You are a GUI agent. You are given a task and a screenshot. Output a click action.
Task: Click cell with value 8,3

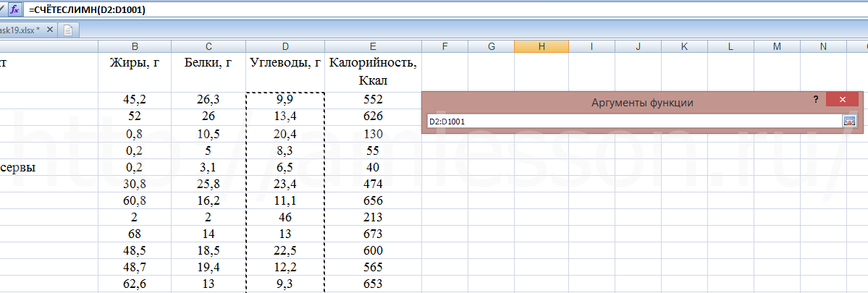[285, 150]
